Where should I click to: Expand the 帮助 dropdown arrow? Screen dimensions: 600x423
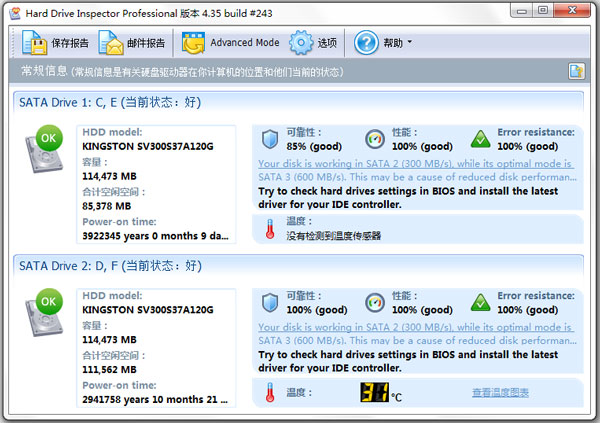(x=410, y=44)
